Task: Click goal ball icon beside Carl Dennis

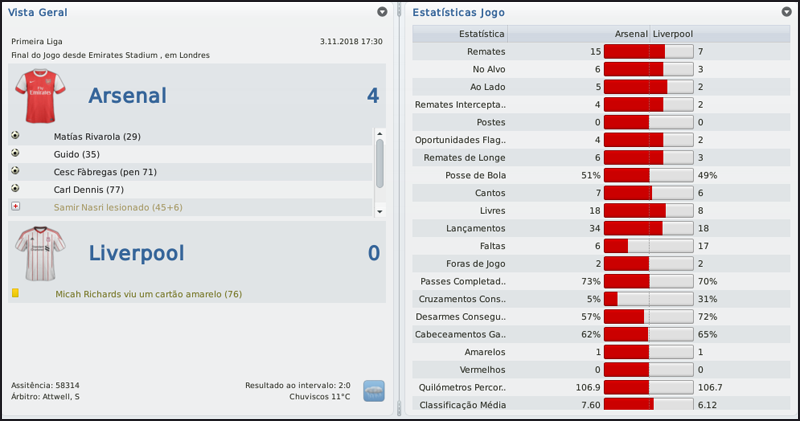Action: (15, 188)
